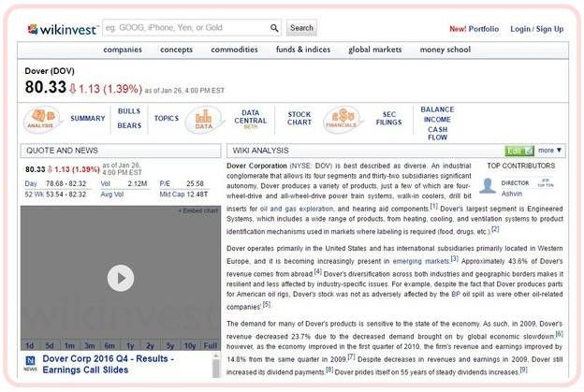
Task: Set chart range to 3m
Action: (x=90, y=346)
